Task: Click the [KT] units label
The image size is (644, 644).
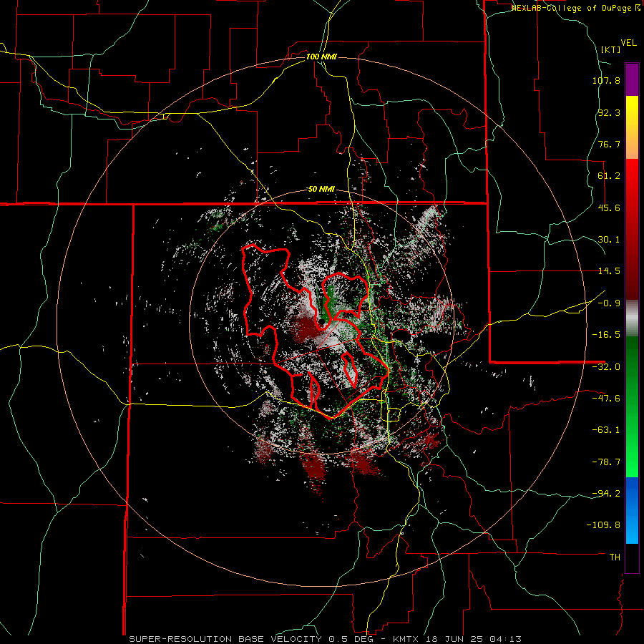Action: (611, 49)
